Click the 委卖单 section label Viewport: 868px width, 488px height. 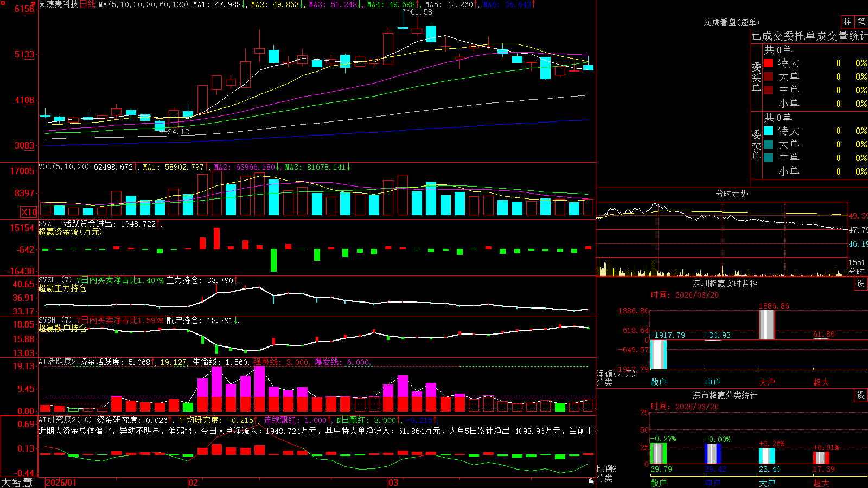(x=756, y=145)
